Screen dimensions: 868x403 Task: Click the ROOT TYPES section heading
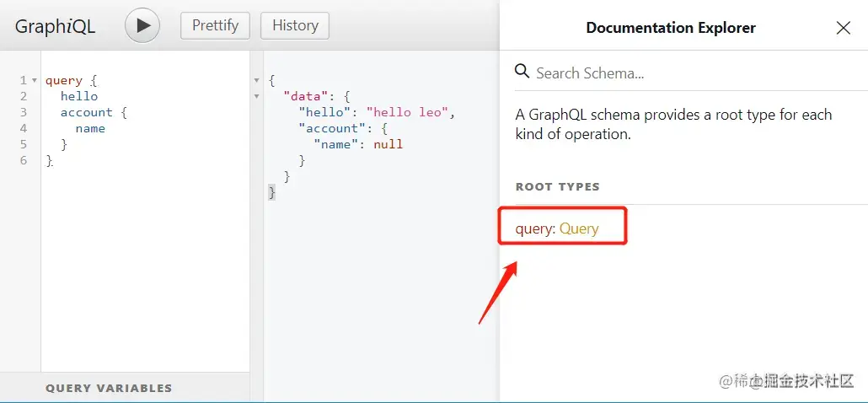[x=557, y=186]
